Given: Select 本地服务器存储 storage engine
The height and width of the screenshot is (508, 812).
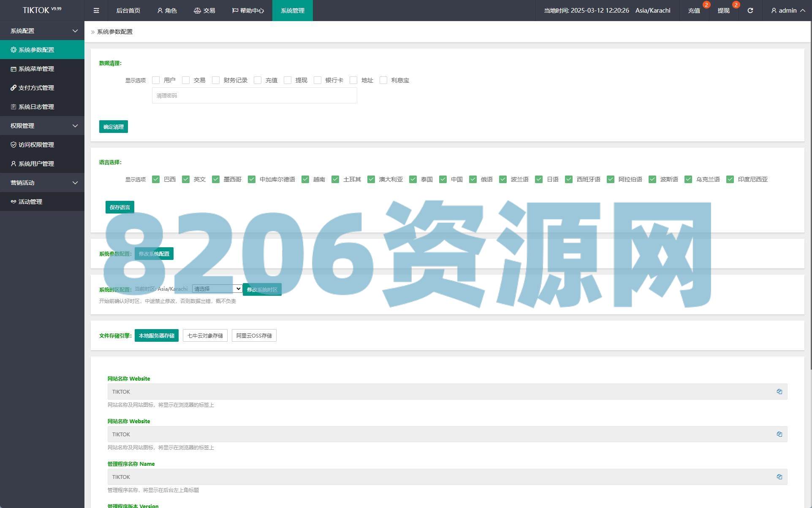Looking at the screenshot, I should click(157, 335).
